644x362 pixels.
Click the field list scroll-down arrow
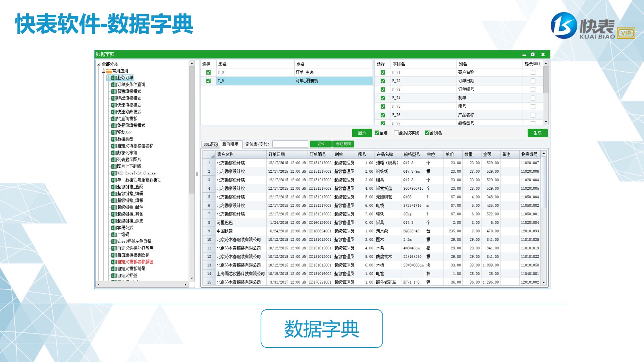546,122
